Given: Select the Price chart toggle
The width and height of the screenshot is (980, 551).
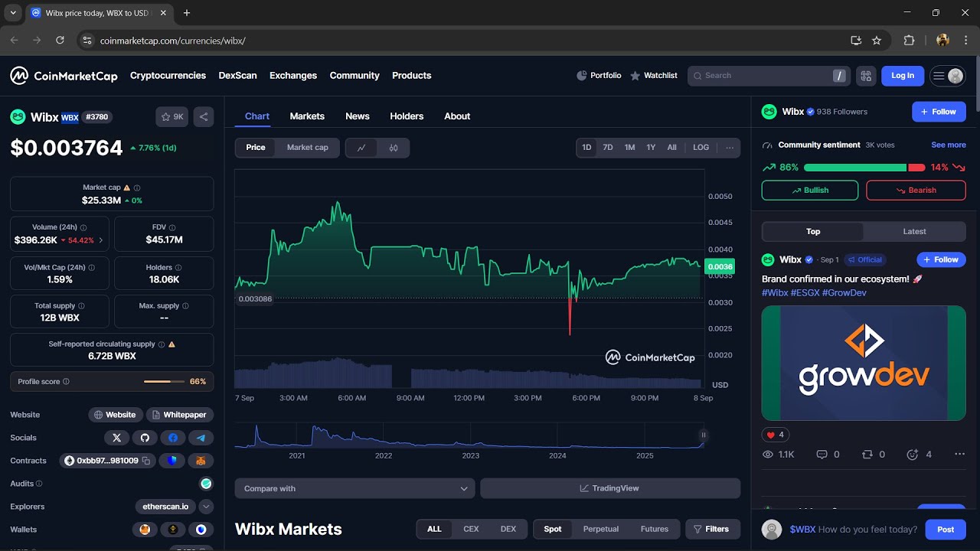Looking at the screenshot, I should pos(256,148).
